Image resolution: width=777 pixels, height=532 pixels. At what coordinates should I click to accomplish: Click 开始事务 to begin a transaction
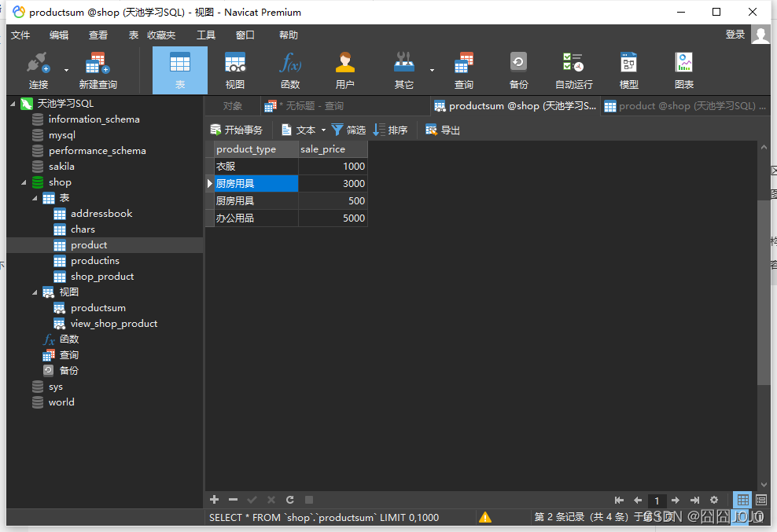[237, 130]
